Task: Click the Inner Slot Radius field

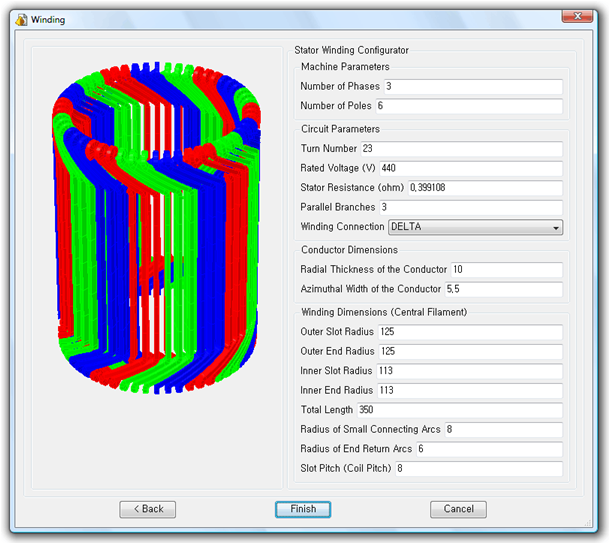Action: (x=468, y=371)
